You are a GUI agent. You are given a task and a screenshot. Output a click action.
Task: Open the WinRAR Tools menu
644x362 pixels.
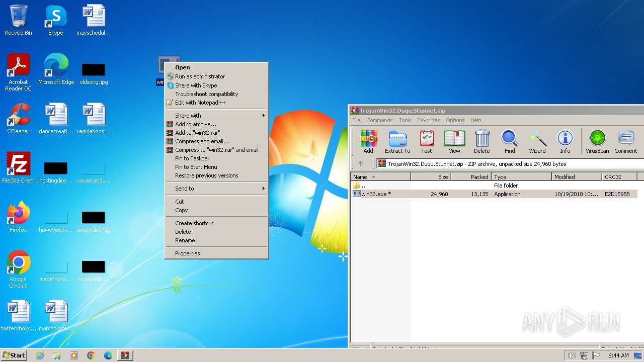(x=405, y=120)
